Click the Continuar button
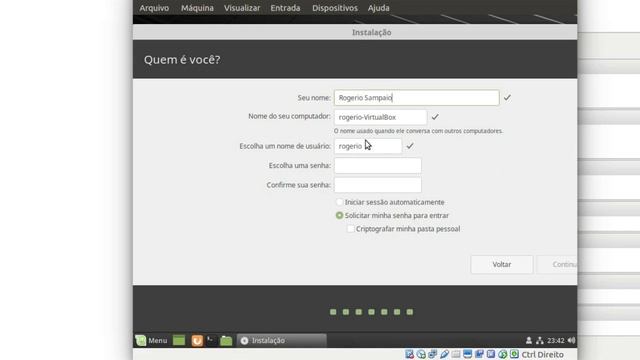The height and width of the screenshot is (360, 640). [x=557, y=264]
